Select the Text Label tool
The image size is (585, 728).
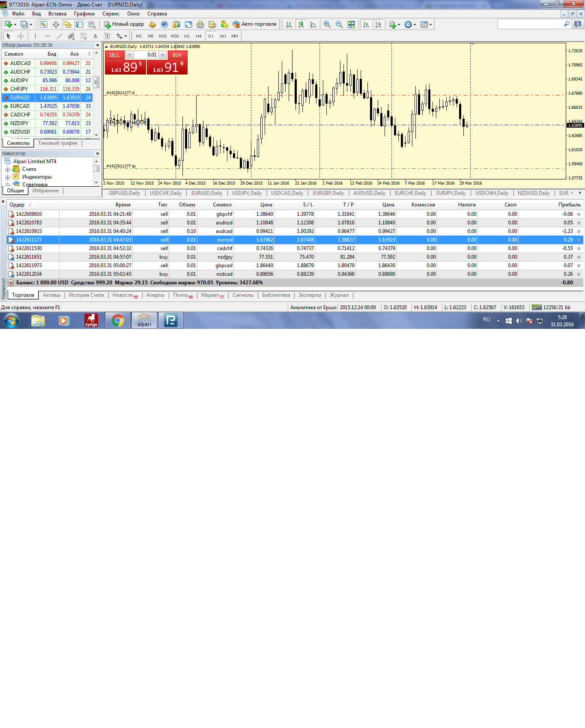point(107,36)
